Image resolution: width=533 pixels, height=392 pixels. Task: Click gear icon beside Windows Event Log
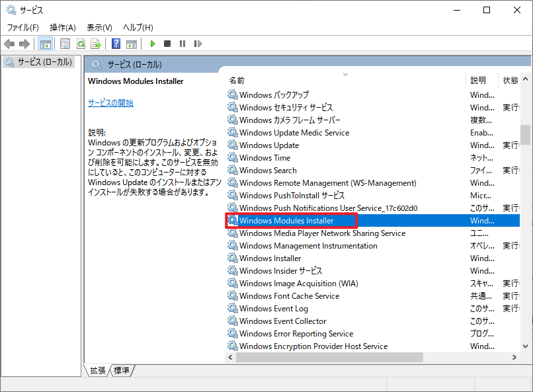[233, 308]
